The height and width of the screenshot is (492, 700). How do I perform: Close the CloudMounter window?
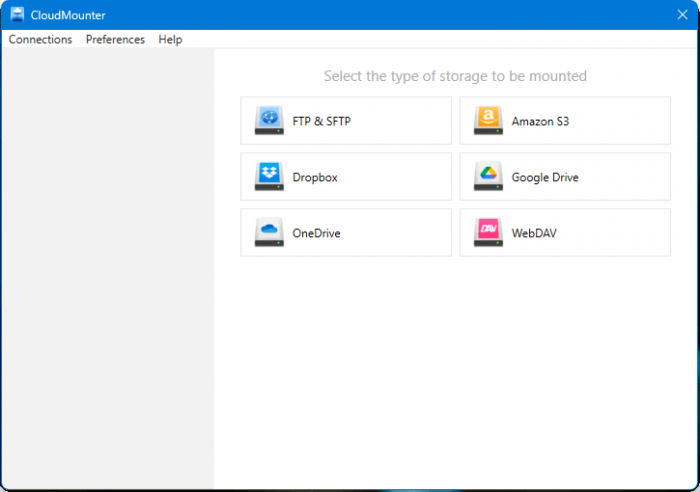coord(681,15)
